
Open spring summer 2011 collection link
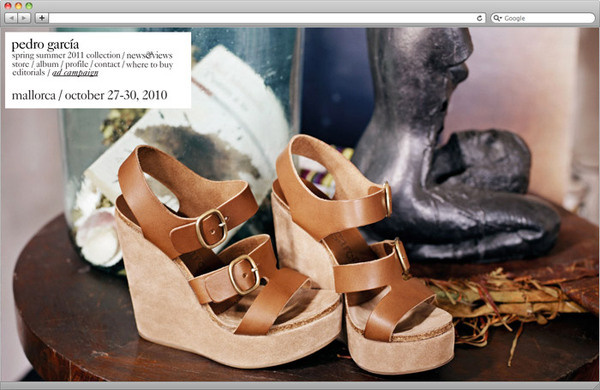coord(66,55)
